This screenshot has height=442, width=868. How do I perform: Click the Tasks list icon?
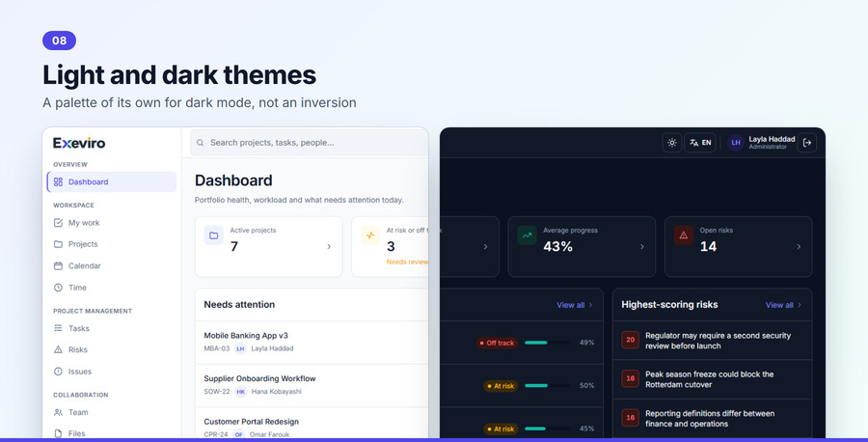point(58,328)
